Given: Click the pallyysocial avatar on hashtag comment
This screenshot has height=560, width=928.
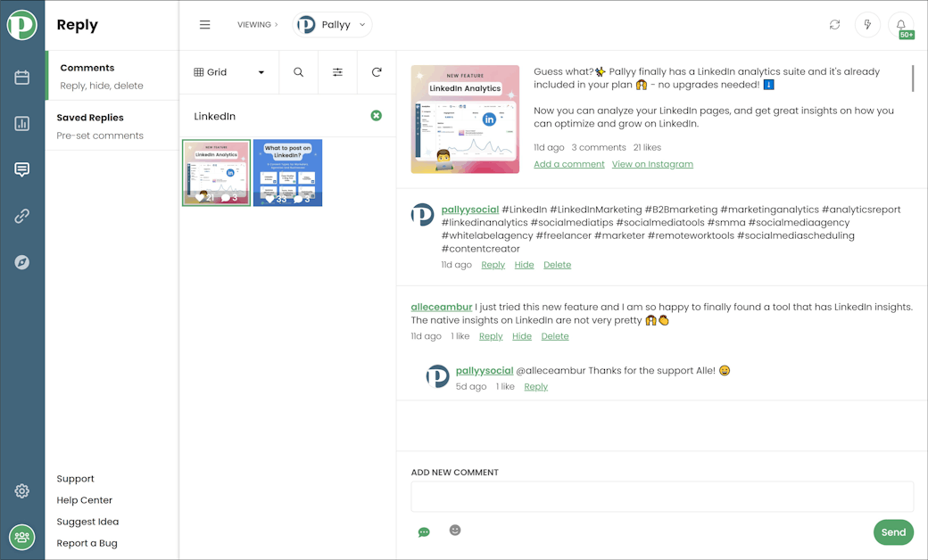Looking at the screenshot, I should 423,215.
